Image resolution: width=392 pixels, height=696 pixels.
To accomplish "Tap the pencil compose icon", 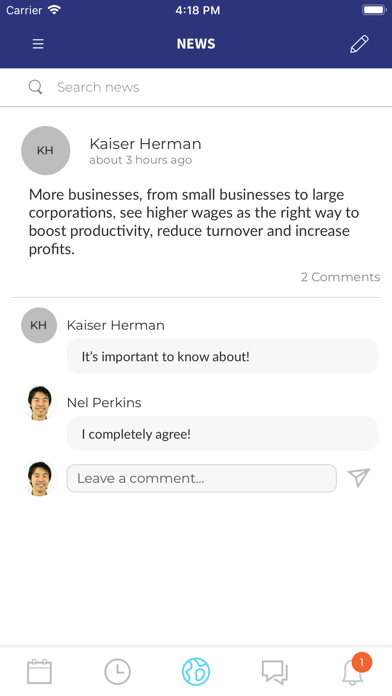I will tap(359, 44).
